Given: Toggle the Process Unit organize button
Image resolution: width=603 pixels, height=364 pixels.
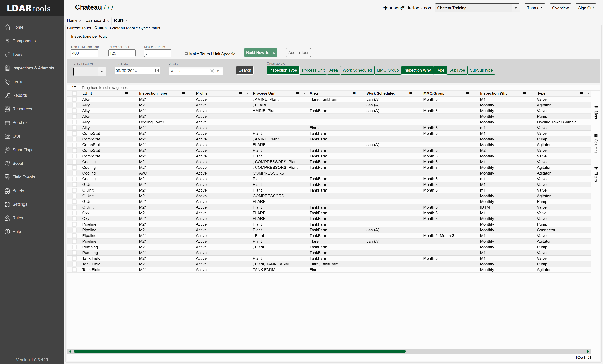Looking at the screenshot, I should point(313,70).
